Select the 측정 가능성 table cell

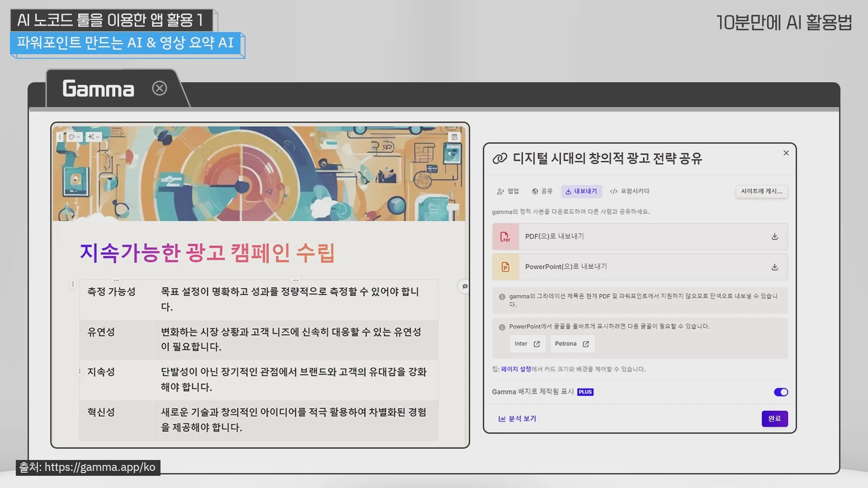pos(116,300)
